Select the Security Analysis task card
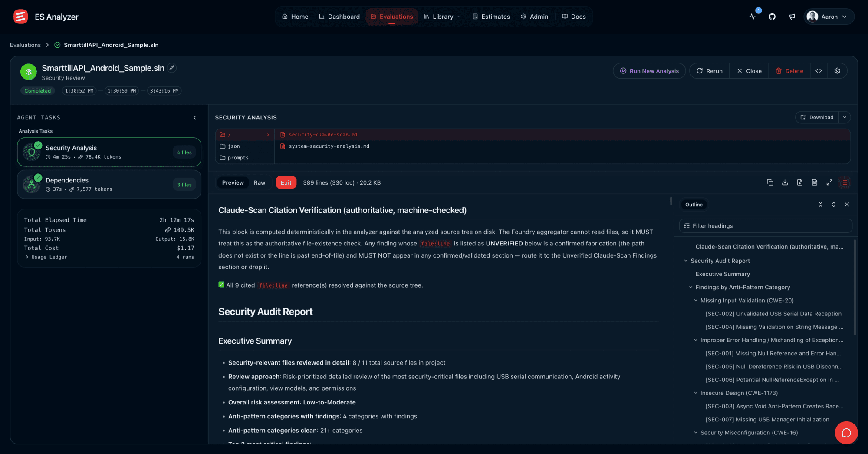This screenshot has height=454, width=868. (109, 152)
